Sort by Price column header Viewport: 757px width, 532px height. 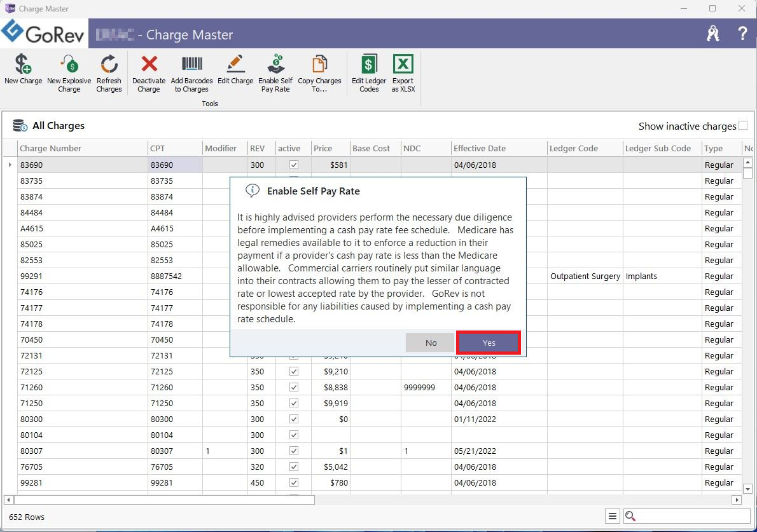[x=331, y=148]
